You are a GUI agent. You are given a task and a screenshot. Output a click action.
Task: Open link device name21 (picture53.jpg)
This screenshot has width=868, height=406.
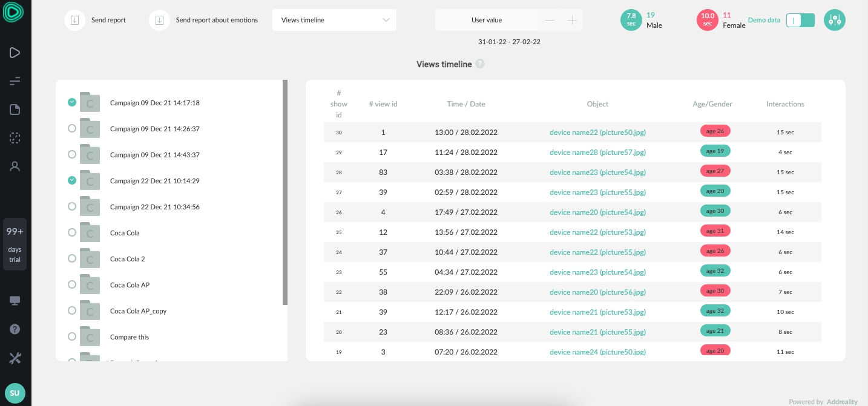coord(597,312)
